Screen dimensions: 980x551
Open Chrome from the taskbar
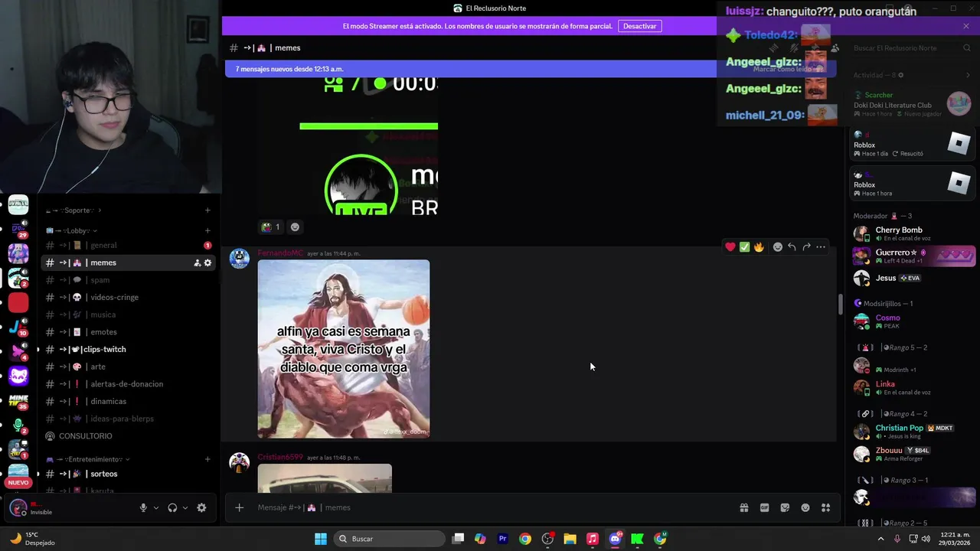pyautogui.click(x=524, y=539)
